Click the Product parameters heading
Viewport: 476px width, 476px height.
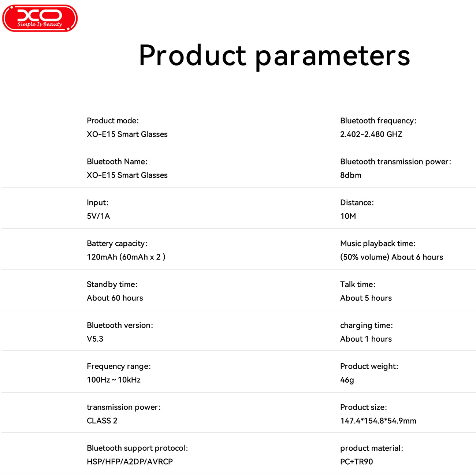coord(274,56)
